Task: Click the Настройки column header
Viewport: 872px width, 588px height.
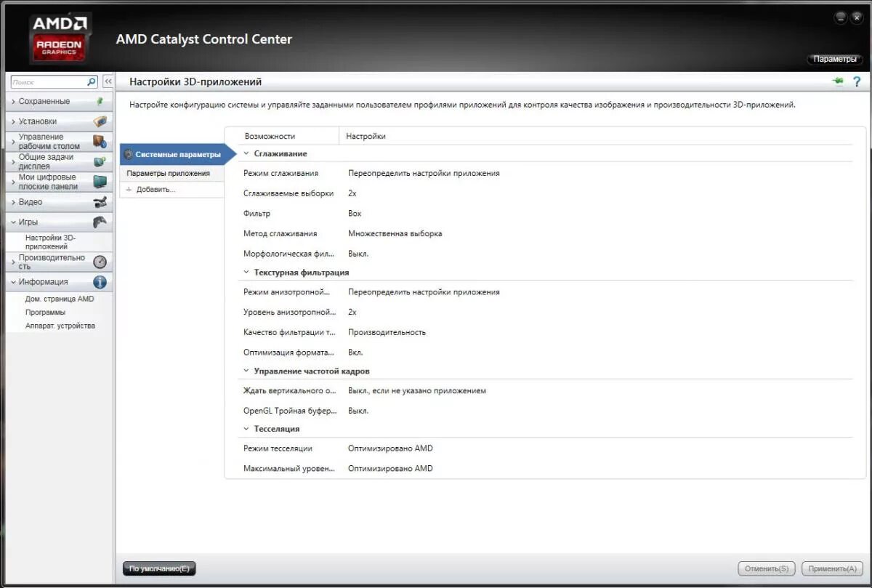Action: [x=366, y=136]
